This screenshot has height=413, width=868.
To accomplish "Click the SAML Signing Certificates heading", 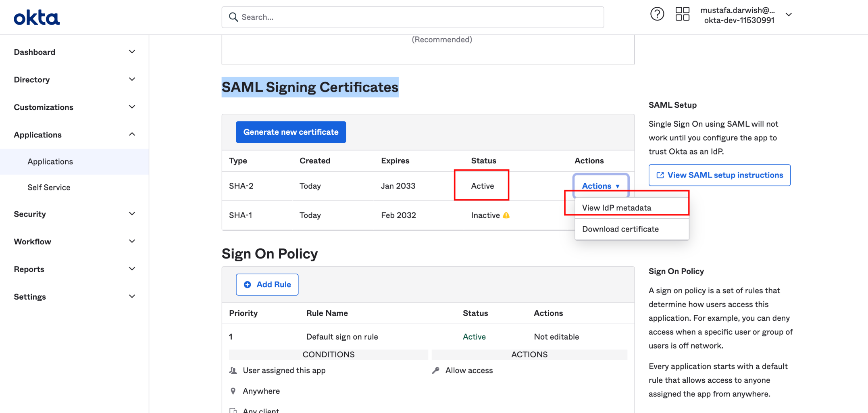I will [310, 87].
